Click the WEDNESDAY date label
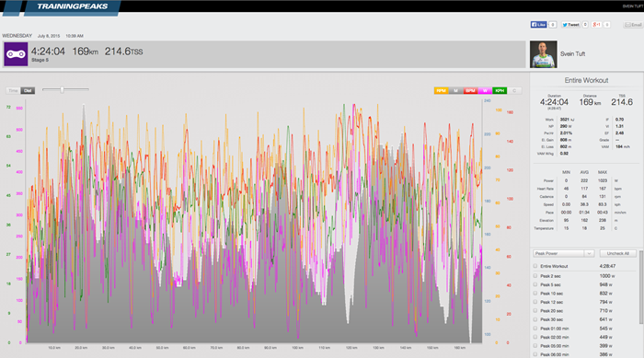The width and height of the screenshot is (644, 358). pyautogui.click(x=17, y=36)
